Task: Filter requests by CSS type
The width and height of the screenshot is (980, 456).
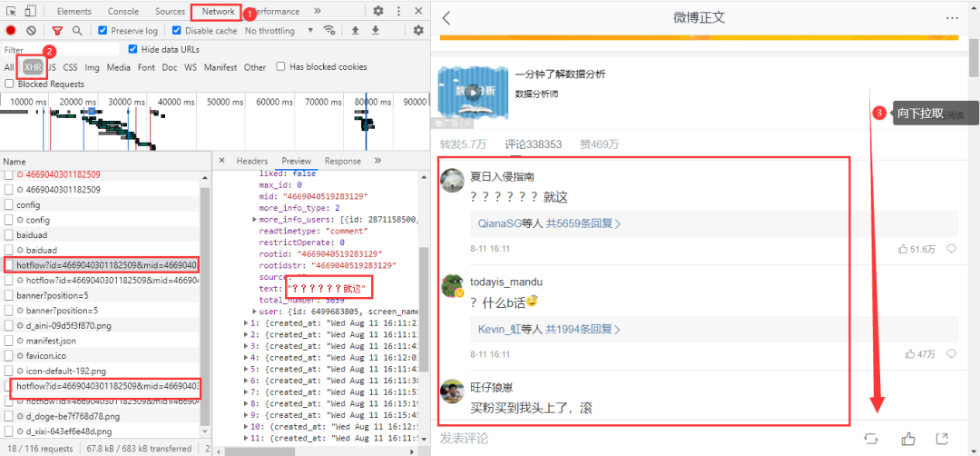Action: tap(70, 67)
